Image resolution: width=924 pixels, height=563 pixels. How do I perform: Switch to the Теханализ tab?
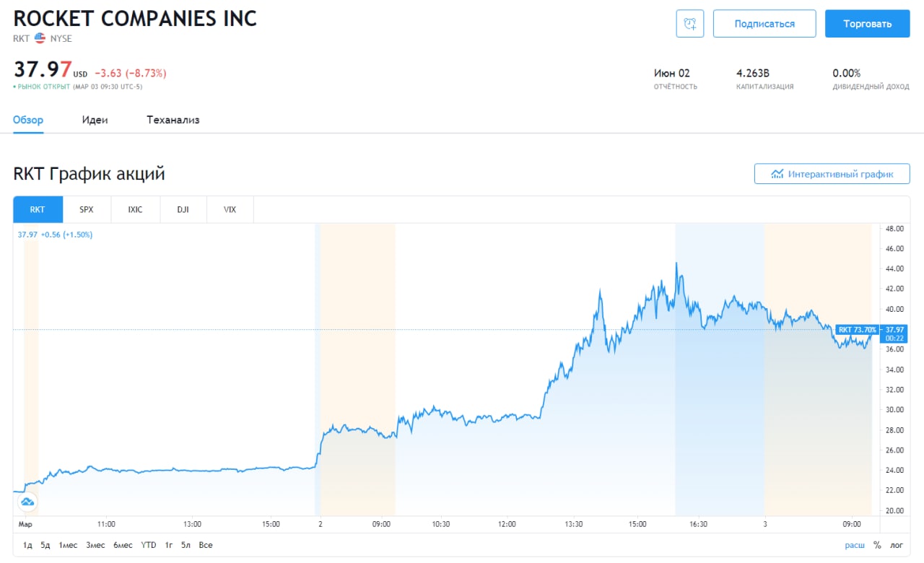[x=173, y=120]
